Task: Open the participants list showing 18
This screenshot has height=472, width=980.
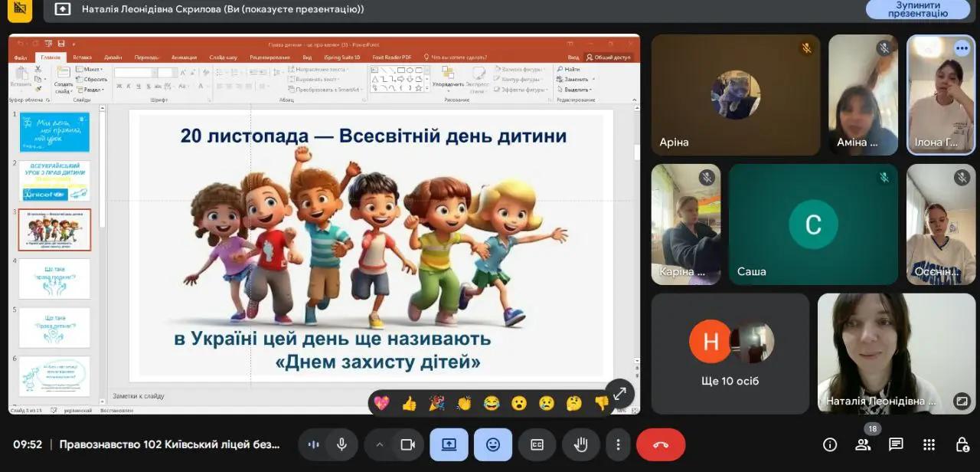Action: (x=863, y=444)
